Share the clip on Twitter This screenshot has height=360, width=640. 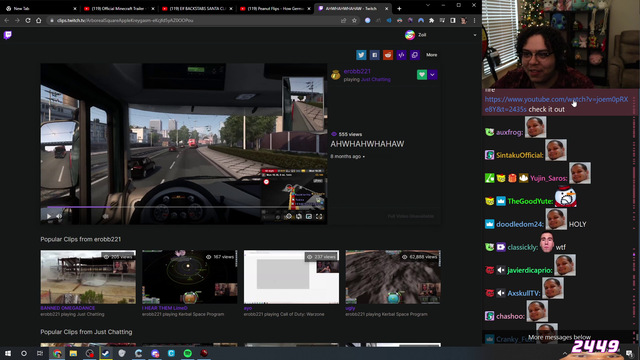click(x=361, y=55)
